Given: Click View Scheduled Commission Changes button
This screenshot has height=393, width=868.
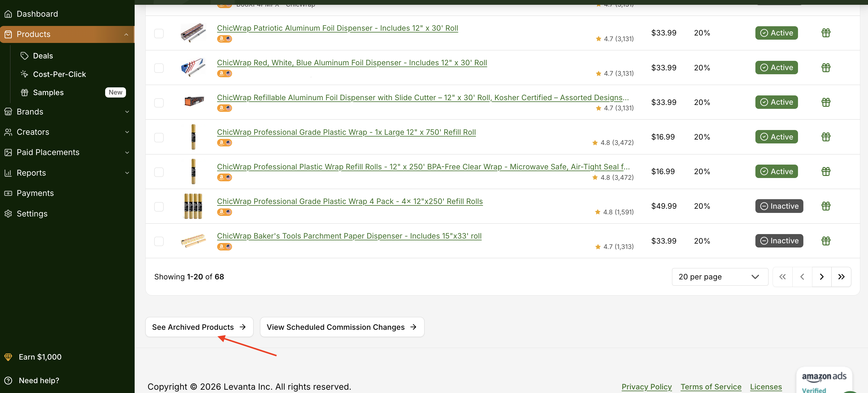Looking at the screenshot, I should [x=342, y=327].
